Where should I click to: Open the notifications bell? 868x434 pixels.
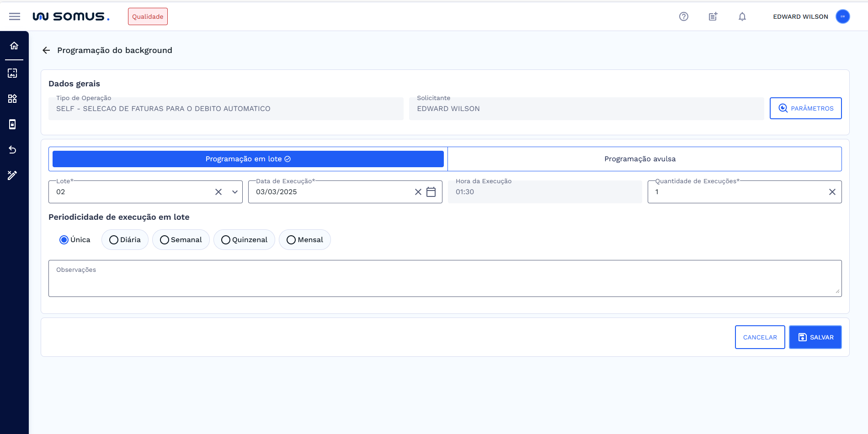(742, 16)
